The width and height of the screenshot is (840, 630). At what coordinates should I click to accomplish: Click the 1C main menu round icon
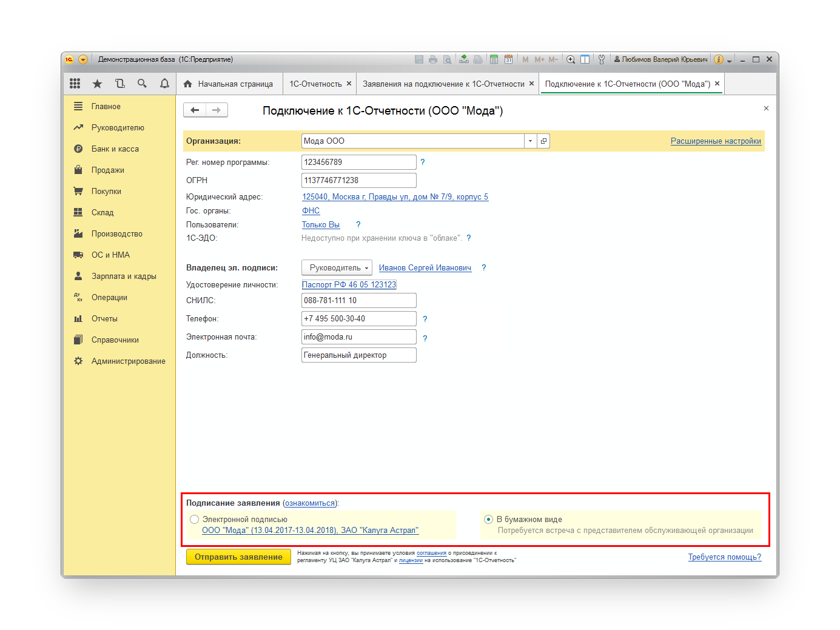click(69, 59)
